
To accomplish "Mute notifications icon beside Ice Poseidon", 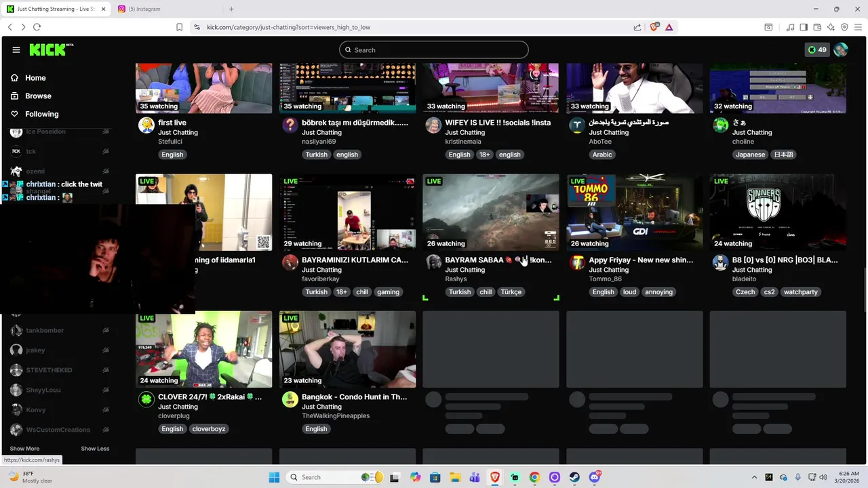I will (106, 131).
